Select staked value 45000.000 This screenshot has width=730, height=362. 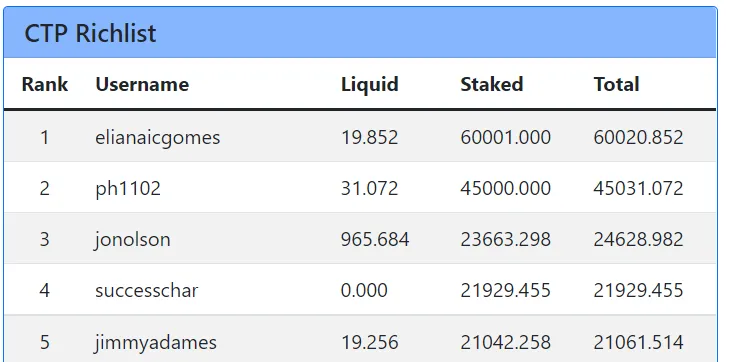[506, 189]
